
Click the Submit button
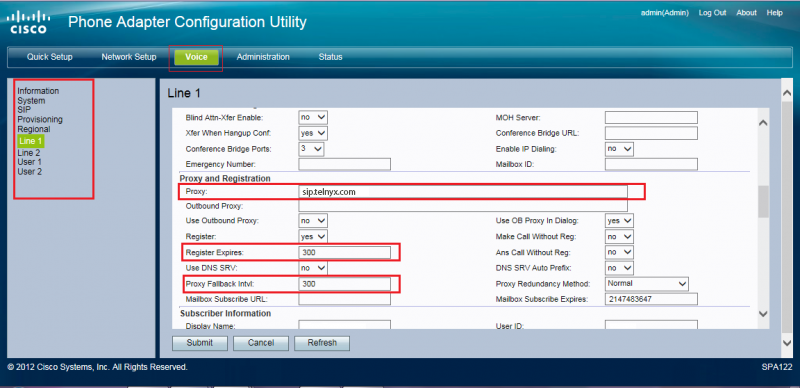199,343
